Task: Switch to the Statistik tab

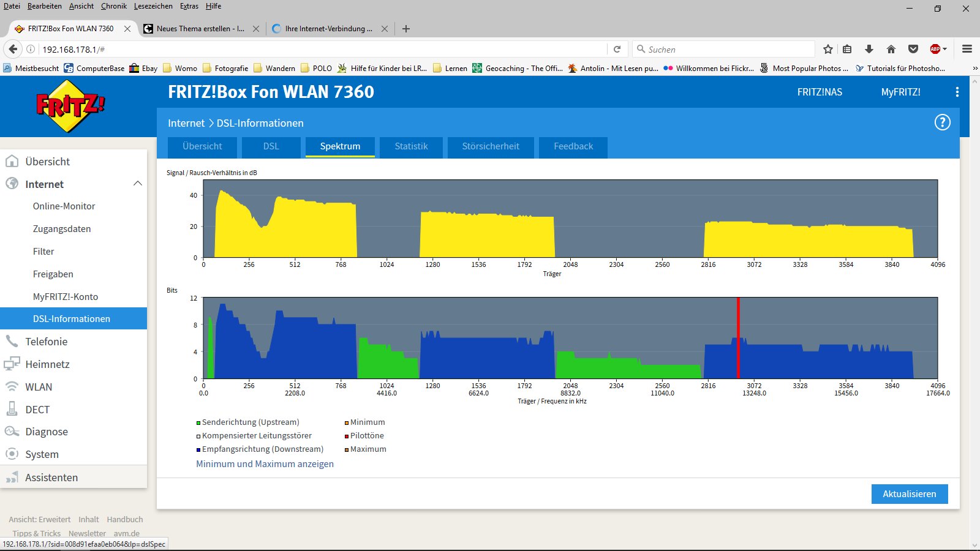Action: (x=411, y=146)
